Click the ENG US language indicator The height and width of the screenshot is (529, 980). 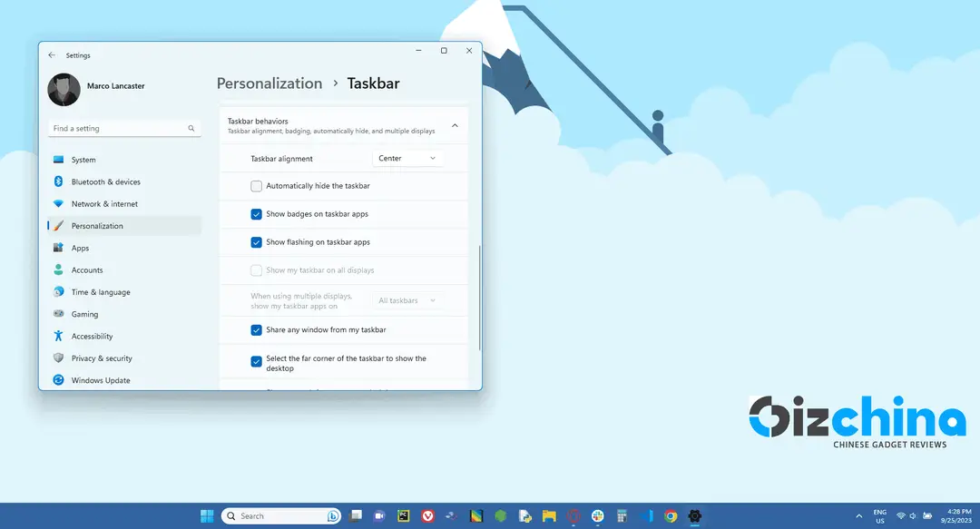click(880, 516)
